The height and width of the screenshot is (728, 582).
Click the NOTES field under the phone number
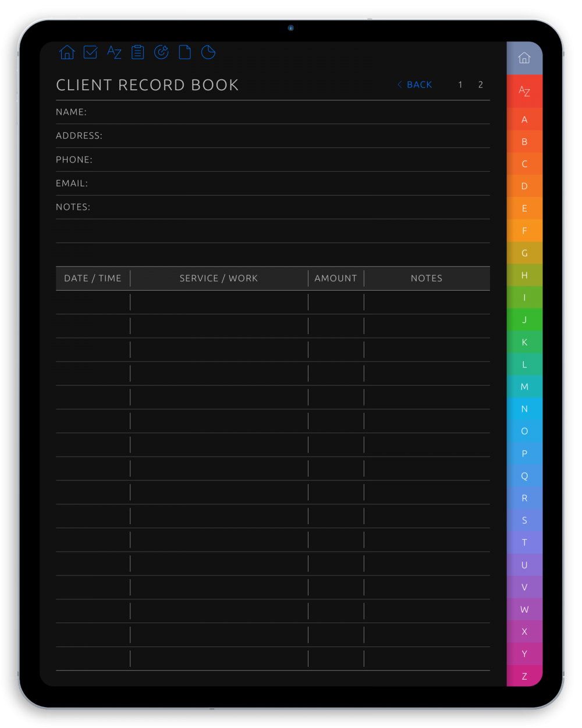(272, 207)
